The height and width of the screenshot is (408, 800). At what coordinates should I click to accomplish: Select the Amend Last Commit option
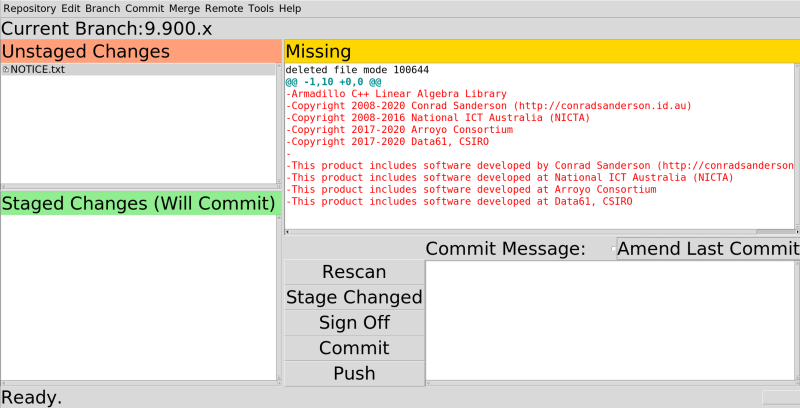click(707, 248)
